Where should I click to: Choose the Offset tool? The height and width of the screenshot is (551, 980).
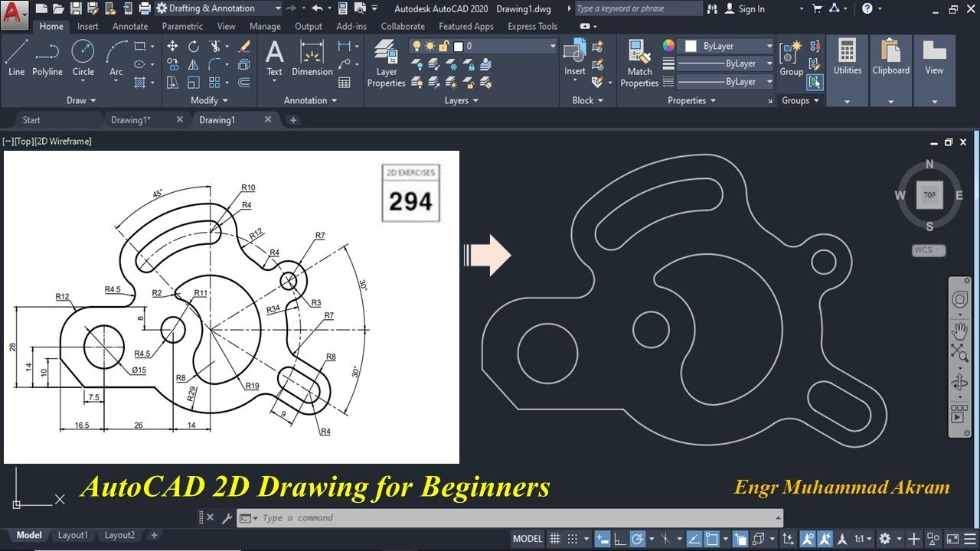(x=244, y=83)
